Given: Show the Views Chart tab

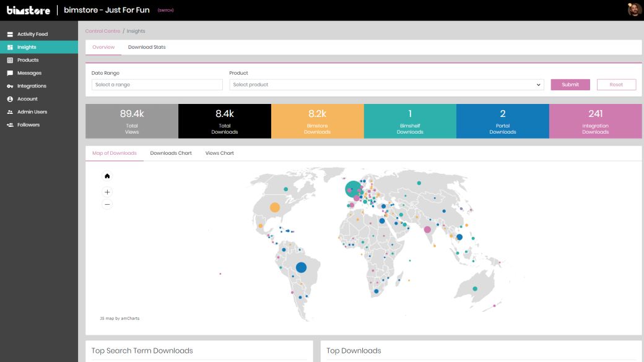Looking at the screenshot, I should (219, 153).
